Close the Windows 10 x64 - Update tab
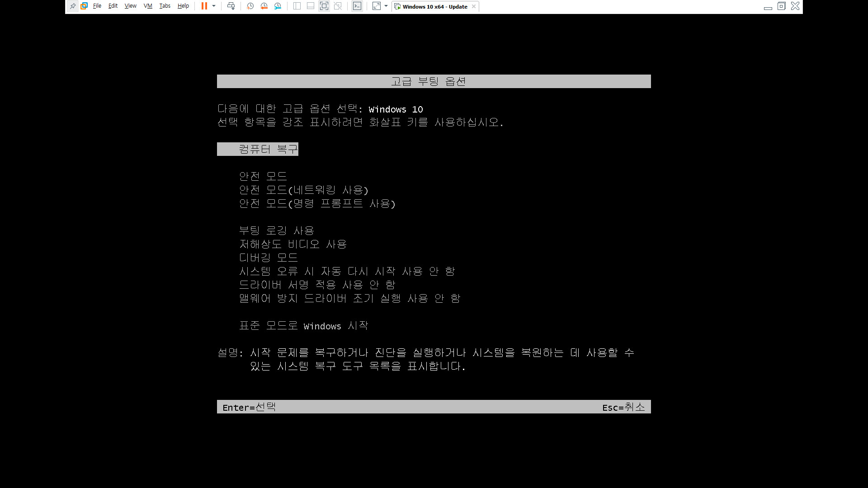Image resolution: width=868 pixels, height=488 pixels. coord(474,6)
